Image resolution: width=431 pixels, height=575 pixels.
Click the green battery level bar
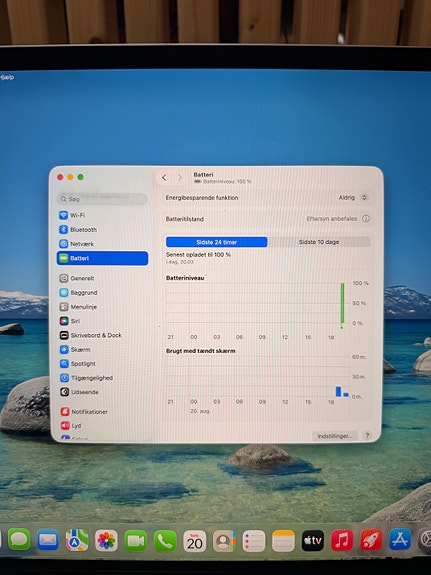click(x=343, y=303)
